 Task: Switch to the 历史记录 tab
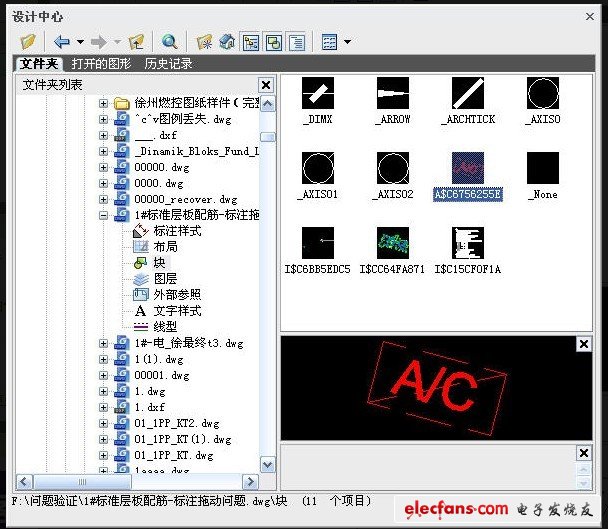click(x=168, y=64)
